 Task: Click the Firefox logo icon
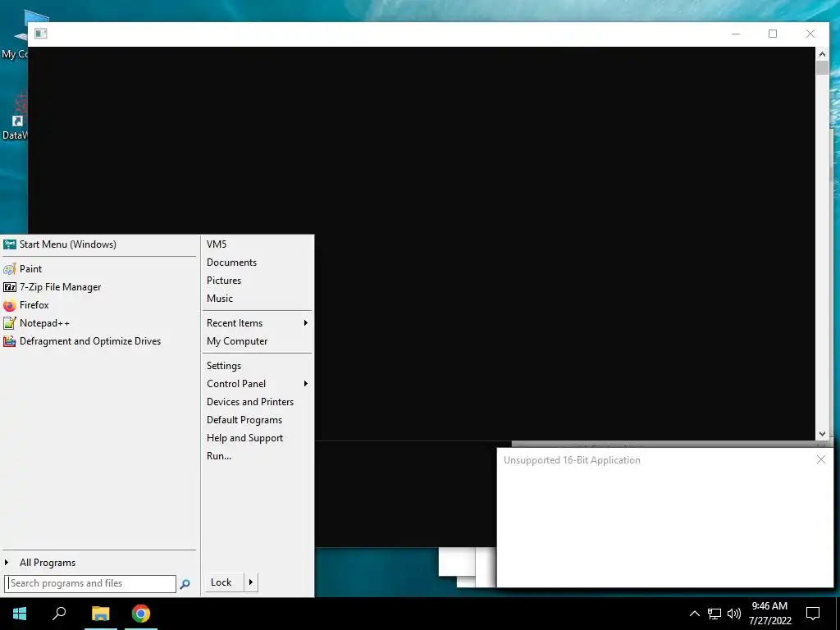tap(10, 305)
